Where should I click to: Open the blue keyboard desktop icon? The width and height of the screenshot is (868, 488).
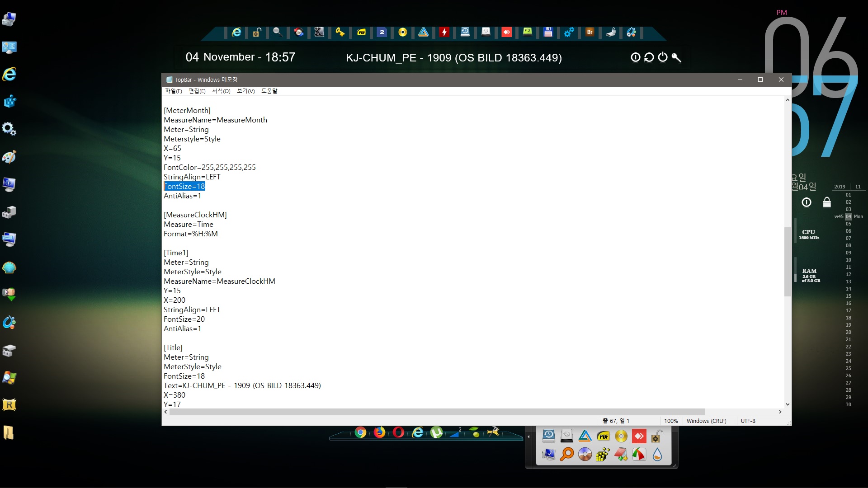9,239
